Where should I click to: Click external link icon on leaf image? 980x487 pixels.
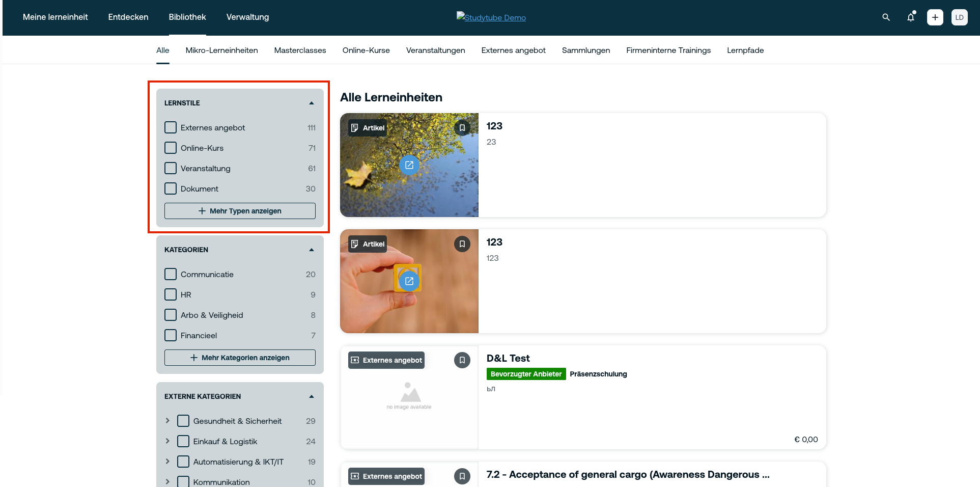click(x=409, y=165)
